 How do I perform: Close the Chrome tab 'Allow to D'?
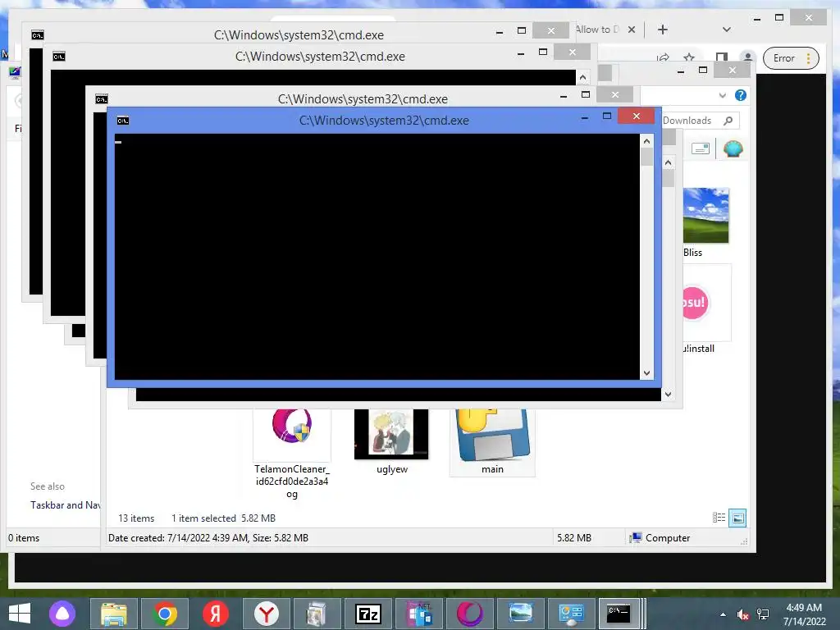(632, 30)
